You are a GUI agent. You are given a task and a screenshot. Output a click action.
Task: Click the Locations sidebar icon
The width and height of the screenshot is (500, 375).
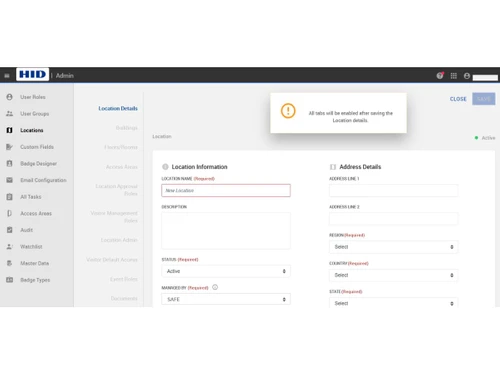click(x=9, y=130)
